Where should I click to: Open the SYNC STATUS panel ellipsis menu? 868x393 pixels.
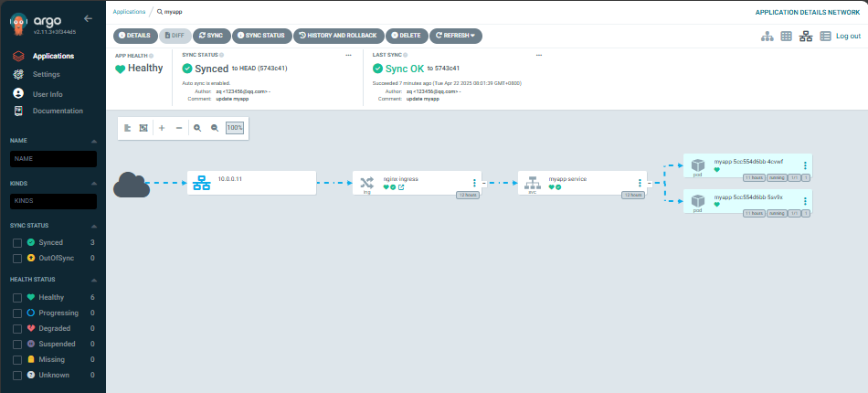click(348, 56)
